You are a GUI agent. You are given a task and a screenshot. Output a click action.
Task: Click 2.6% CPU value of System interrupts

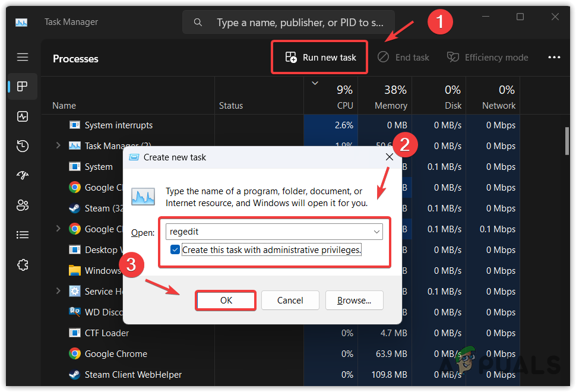(344, 125)
